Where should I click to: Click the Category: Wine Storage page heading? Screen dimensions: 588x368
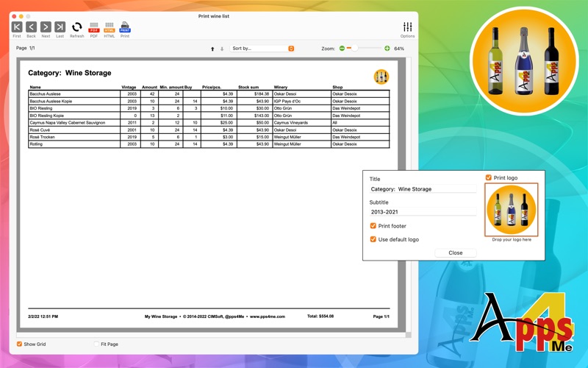(70, 73)
